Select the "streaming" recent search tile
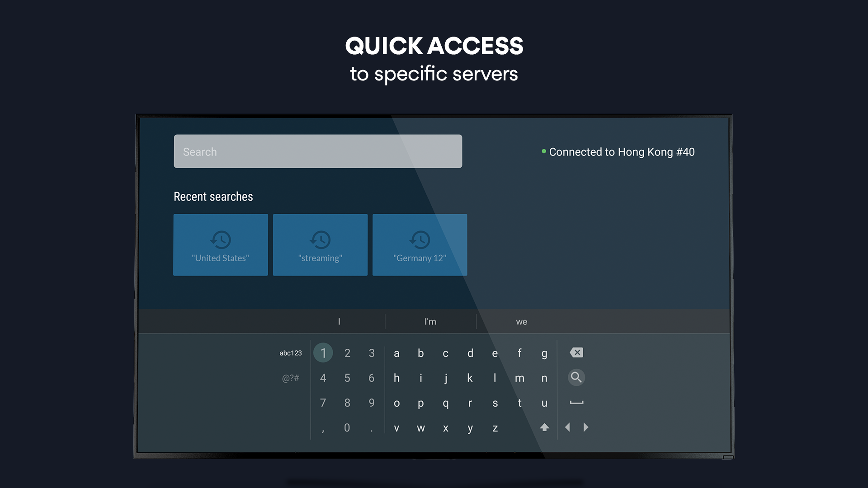Screen dimensions: 868x488 (320, 245)
